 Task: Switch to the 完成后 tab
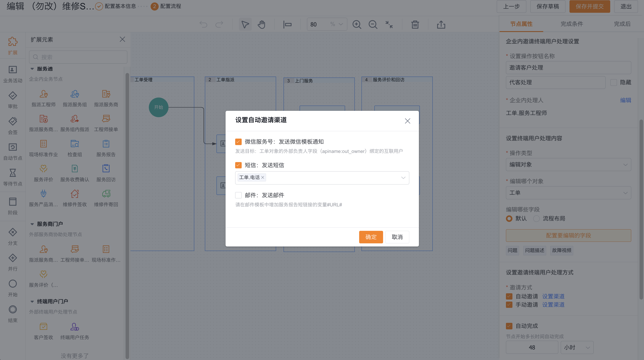[x=622, y=24]
